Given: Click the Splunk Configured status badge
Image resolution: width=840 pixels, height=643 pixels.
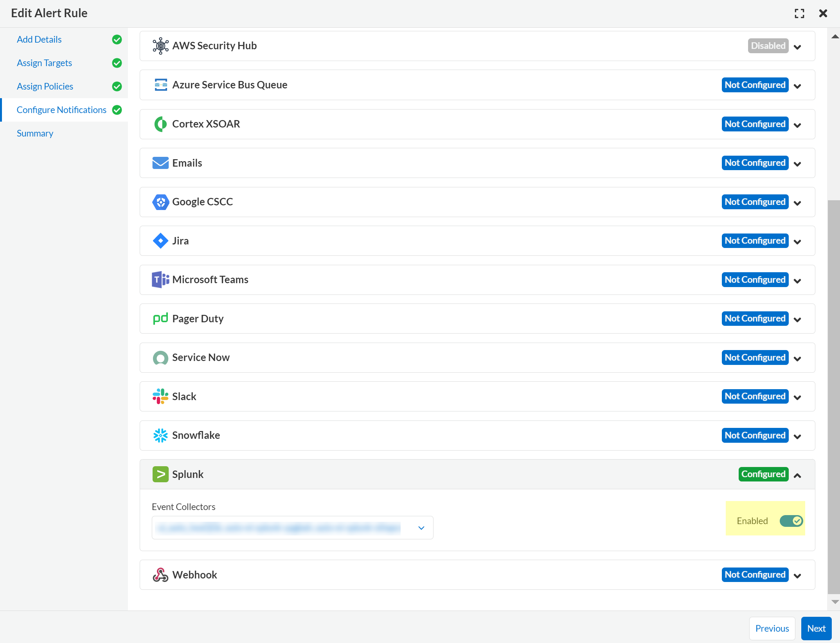Looking at the screenshot, I should pos(763,474).
